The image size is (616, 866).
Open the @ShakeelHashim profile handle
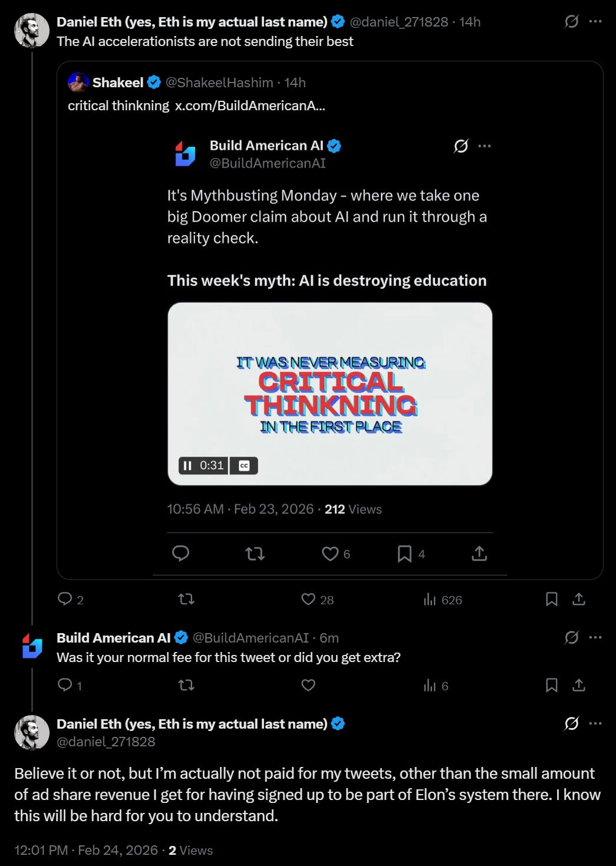click(219, 83)
